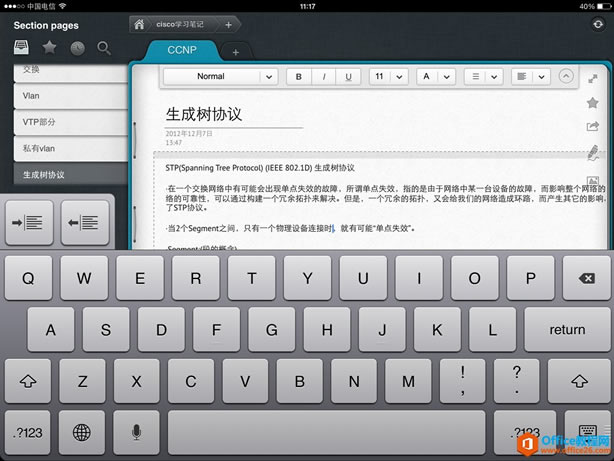This screenshot has width=614, height=461.
Task: Tap the left .?123 key
Action: pos(28,432)
